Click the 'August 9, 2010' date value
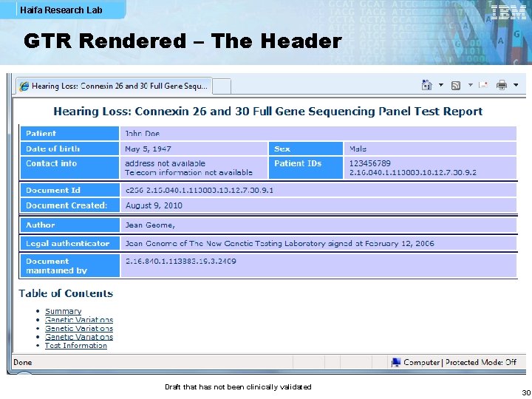This screenshot has width=532, height=399. pos(154,205)
